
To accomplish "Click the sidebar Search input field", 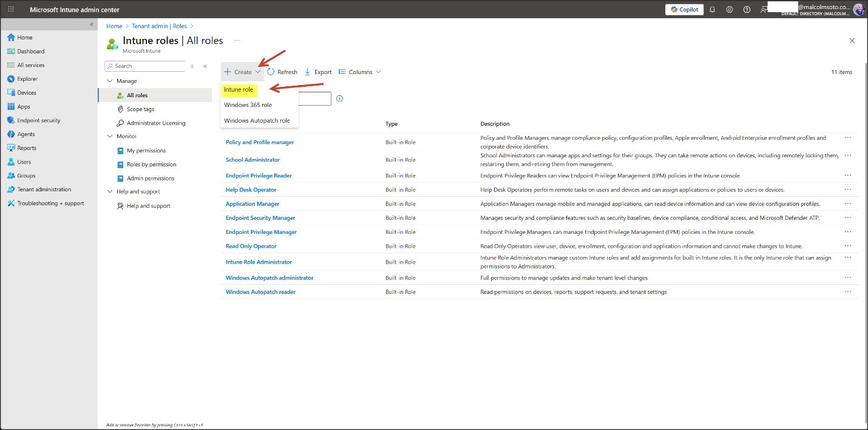I will tap(149, 66).
